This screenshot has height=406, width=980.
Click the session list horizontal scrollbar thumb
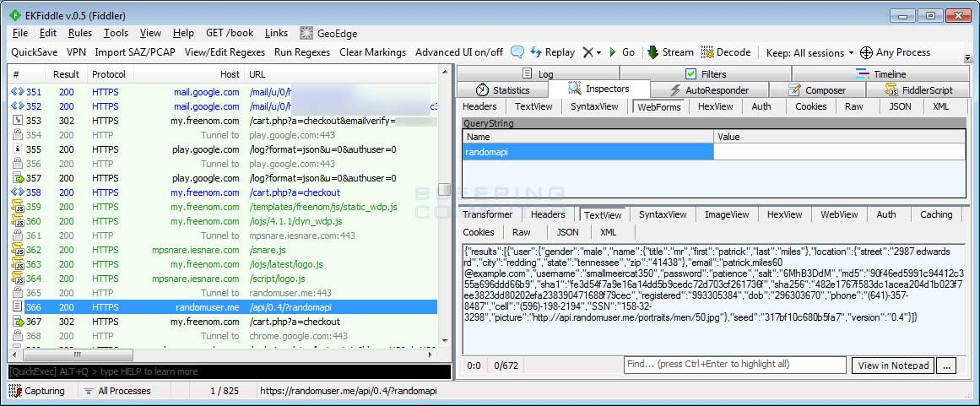pyautogui.click(x=78, y=355)
